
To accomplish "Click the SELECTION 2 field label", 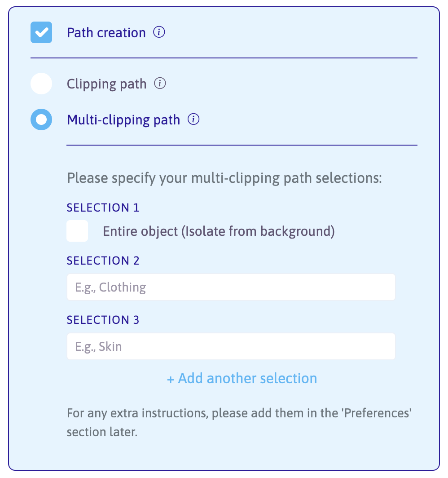I will pos(103,261).
